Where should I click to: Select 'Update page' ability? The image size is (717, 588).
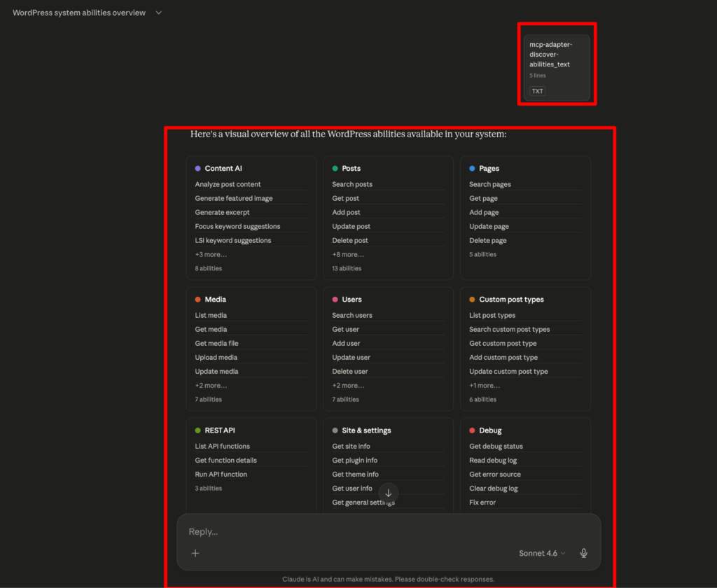[x=489, y=226]
